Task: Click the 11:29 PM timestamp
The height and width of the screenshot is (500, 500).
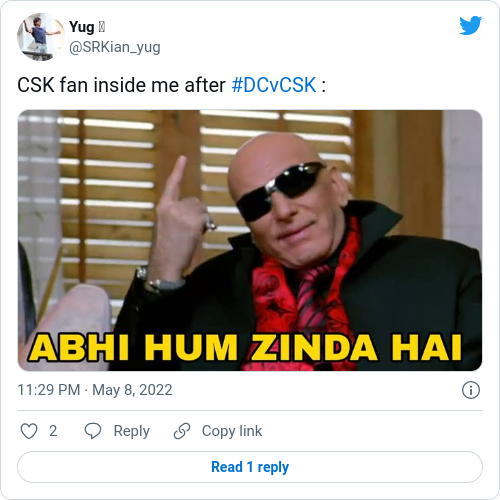Action: click(49, 390)
